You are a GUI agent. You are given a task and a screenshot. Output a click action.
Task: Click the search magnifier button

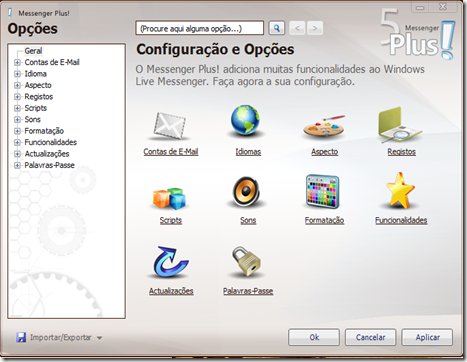tap(277, 28)
